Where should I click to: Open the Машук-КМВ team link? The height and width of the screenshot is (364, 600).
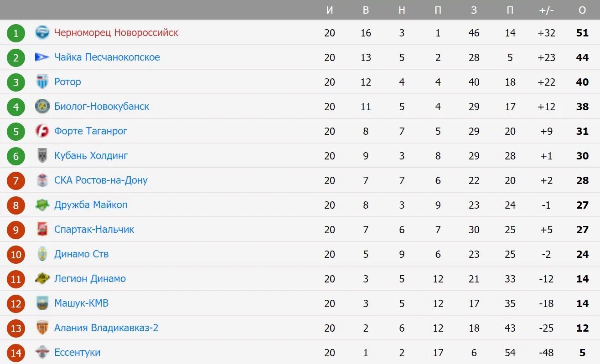[81, 303]
